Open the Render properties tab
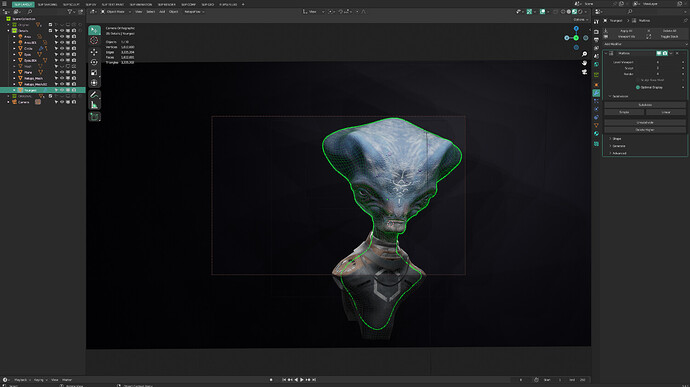Image resolution: width=690 pixels, height=387 pixels. (x=596, y=32)
